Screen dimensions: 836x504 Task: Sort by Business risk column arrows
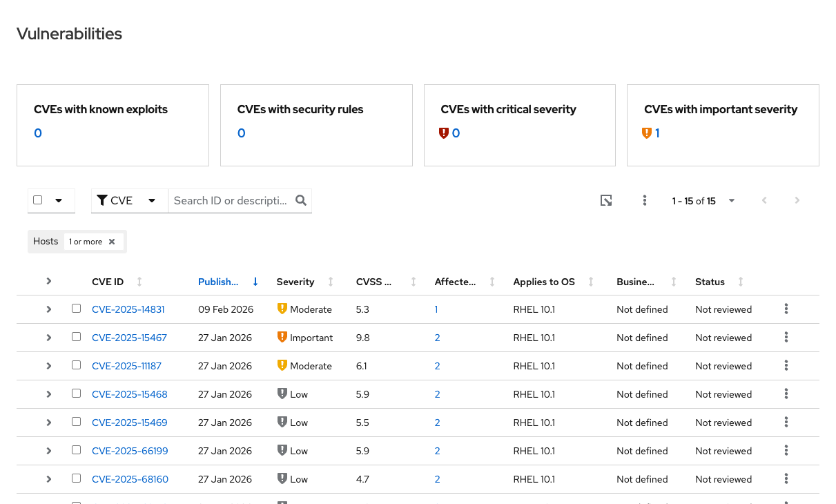pos(674,282)
